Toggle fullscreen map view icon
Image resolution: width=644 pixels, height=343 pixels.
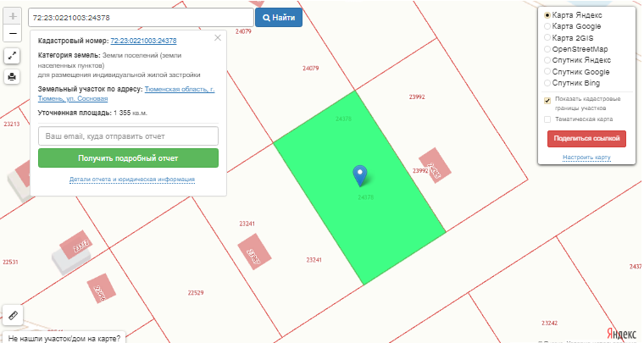(x=12, y=56)
